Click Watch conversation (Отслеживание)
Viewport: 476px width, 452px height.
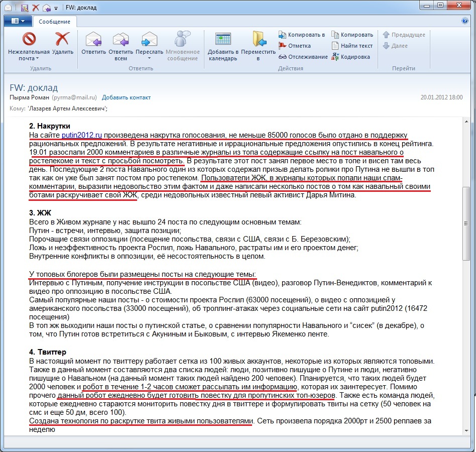coord(303,57)
